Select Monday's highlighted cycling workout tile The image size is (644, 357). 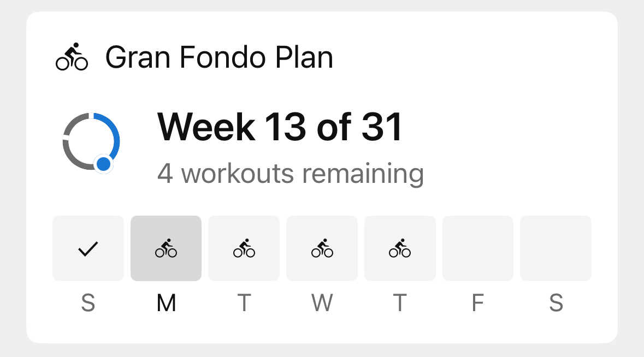point(166,248)
